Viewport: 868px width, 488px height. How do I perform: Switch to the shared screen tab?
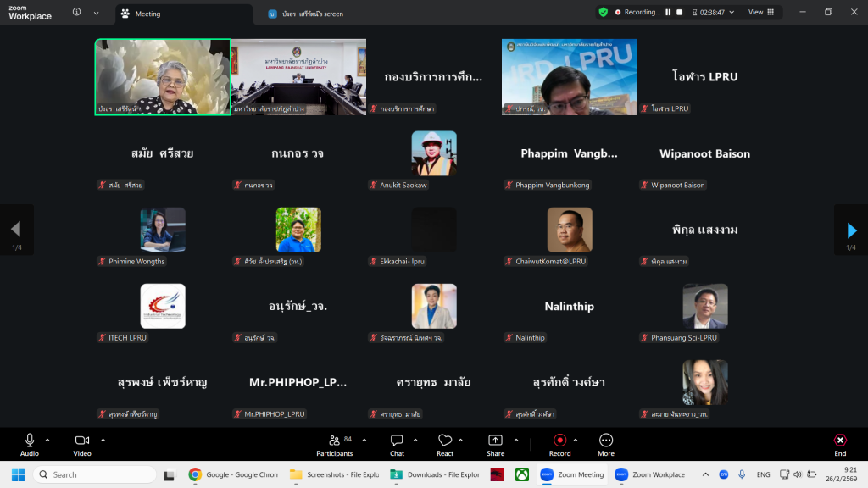click(x=309, y=14)
